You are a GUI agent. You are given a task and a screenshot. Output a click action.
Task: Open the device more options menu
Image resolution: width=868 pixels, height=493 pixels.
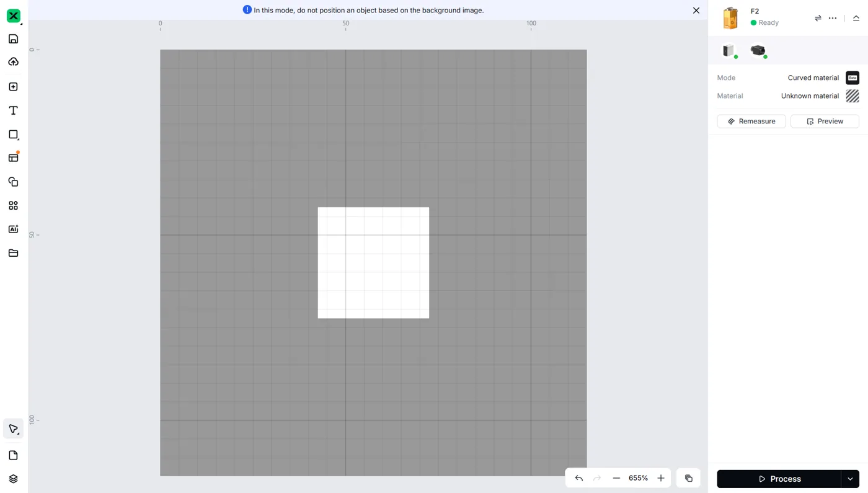pyautogui.click(x=833, y=18)
